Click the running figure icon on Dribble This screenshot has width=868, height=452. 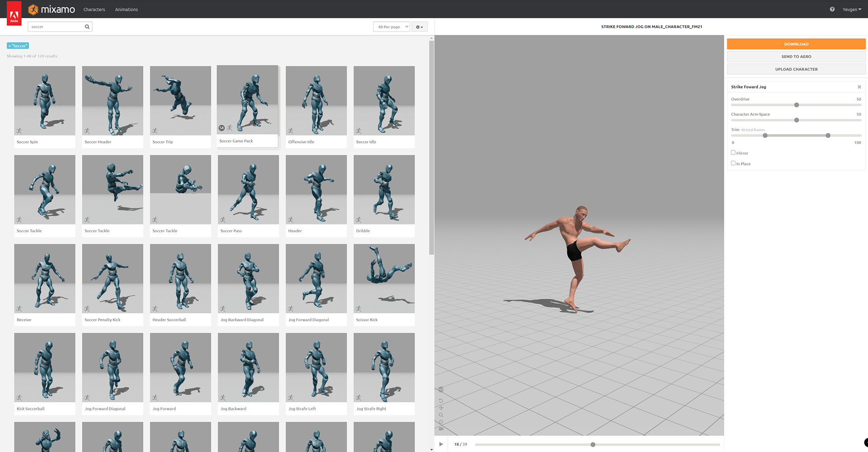pos(359,220)
